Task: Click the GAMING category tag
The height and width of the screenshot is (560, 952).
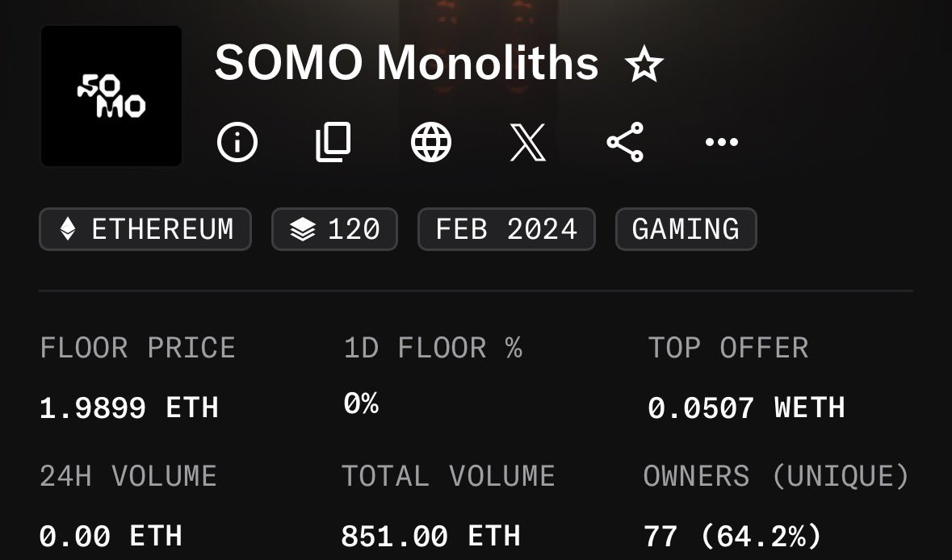Action: pos(686,229)
